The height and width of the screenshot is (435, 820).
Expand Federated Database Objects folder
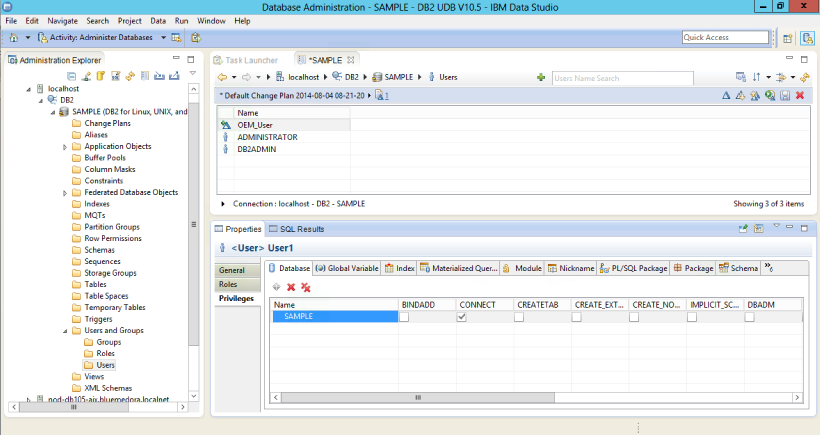point(65,193)
